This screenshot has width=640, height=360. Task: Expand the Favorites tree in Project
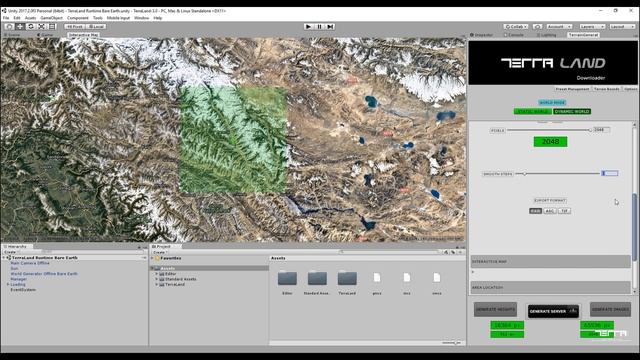tap(152, 258)
